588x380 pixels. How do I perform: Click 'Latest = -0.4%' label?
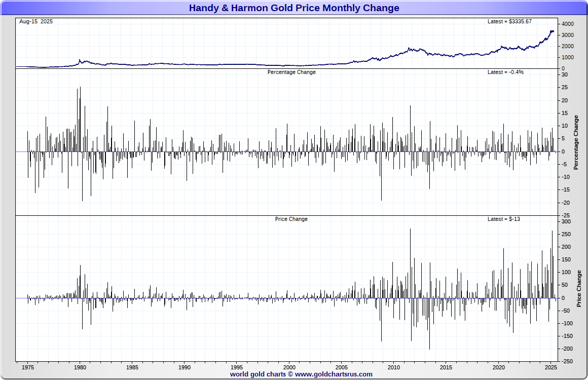505,72
